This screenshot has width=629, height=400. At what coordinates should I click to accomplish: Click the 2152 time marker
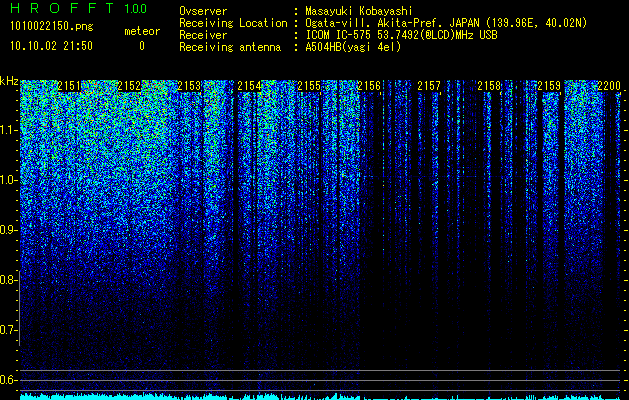(129, 86)
